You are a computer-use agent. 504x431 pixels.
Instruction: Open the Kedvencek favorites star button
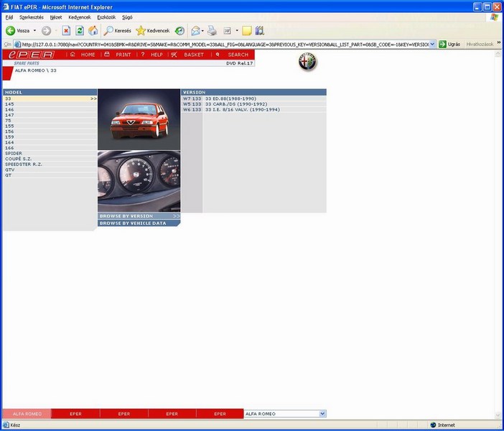(x=153, y=31)
